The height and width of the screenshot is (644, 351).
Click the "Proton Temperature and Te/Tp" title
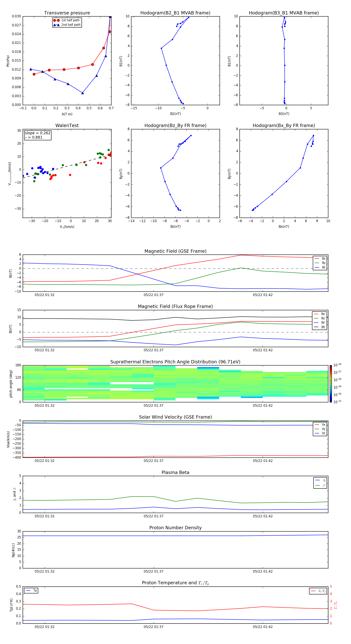point(175,583)
